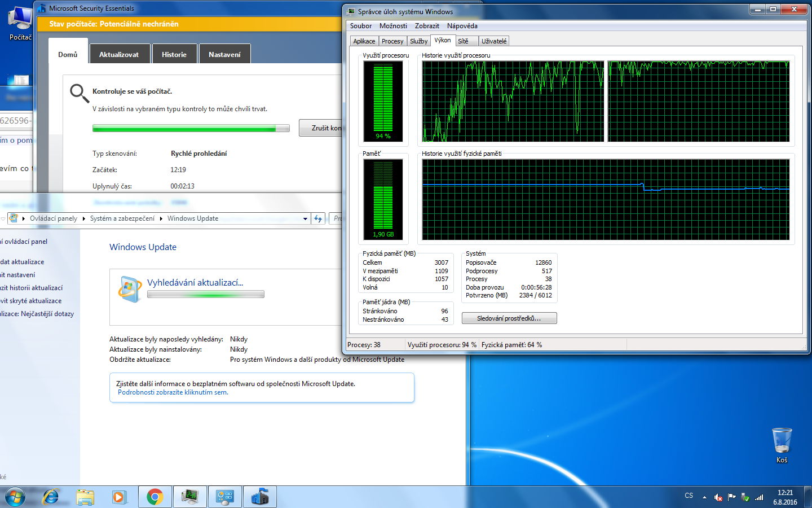Open the update history link in sidebar
Screen dimensions: 812x508
pos(31,288)
